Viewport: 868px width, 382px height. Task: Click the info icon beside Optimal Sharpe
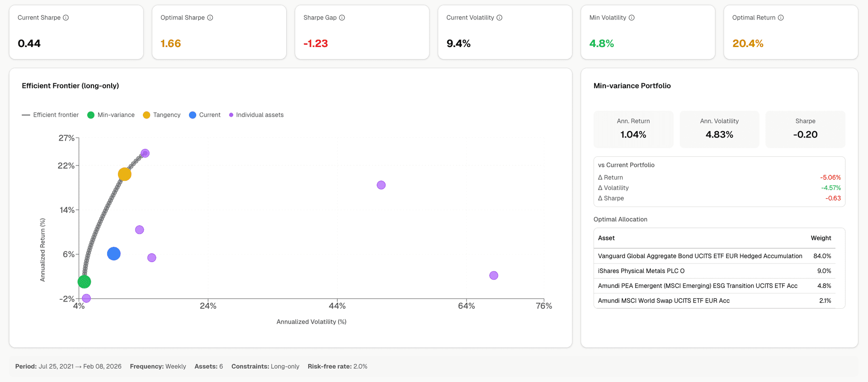(x=210, y=18)
